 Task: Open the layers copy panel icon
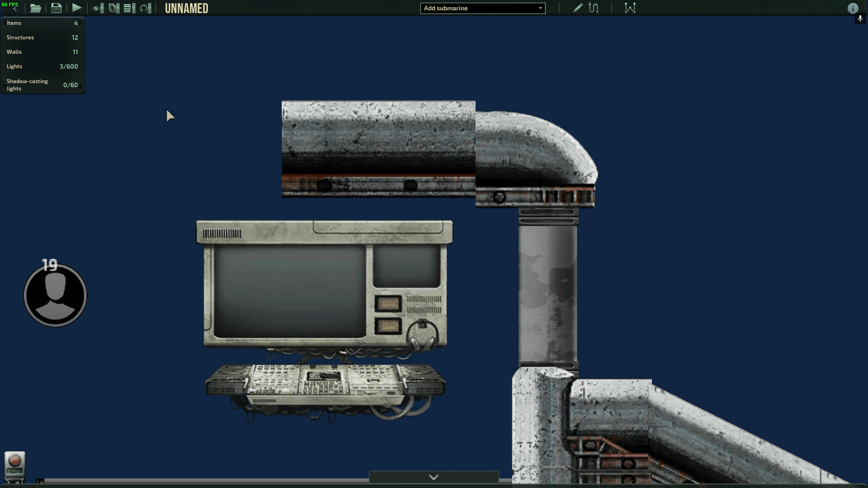pyautogui.click(x=113, y=8)
